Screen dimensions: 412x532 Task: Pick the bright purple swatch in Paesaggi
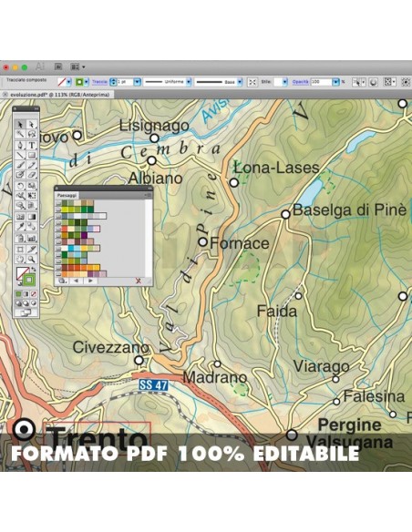[84, 235]
